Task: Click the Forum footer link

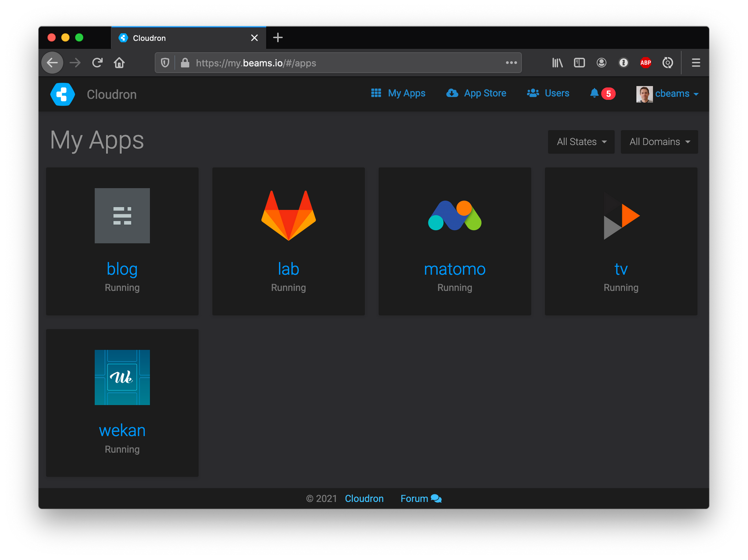Action: pos(414,498)
